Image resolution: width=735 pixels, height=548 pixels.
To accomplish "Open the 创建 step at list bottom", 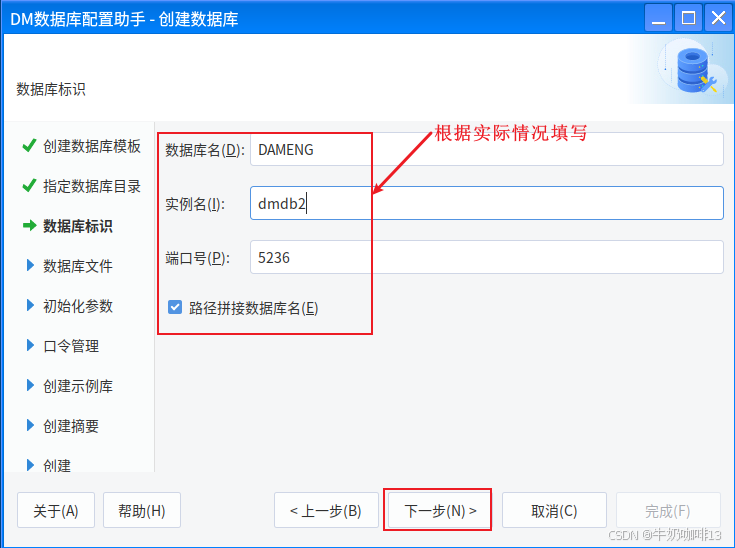I will coord(57,465).
